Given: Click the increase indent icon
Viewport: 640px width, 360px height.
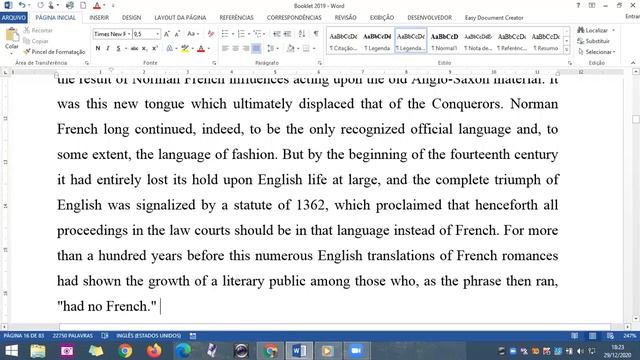Looking at the screenshot, I should (x=287, y=34).
